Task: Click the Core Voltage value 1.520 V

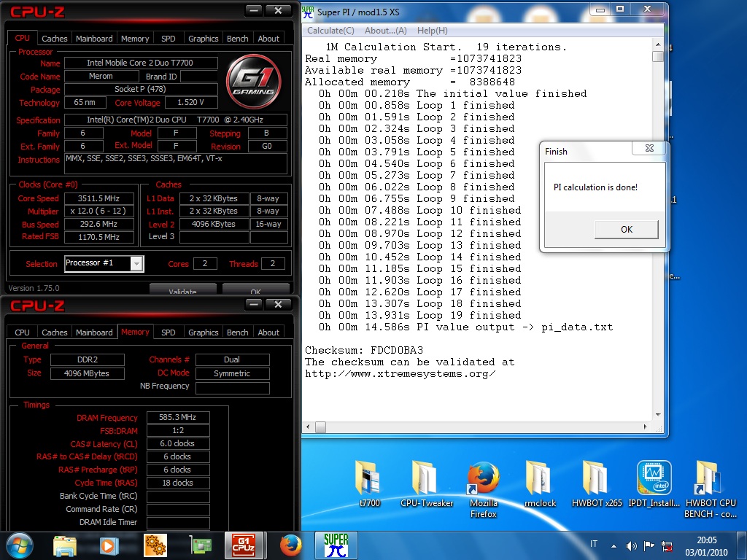Action: click(190, 102)
